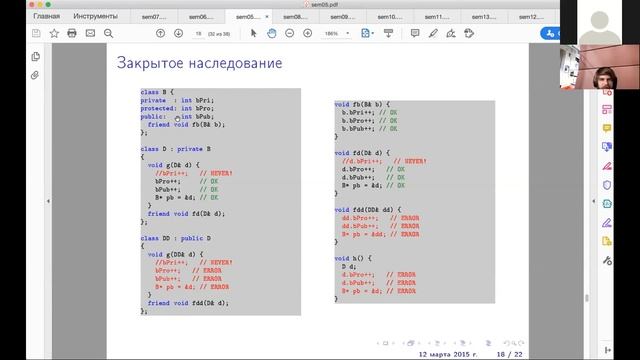
Task: Select the highlight pen tool
Action: click(433, 33)
